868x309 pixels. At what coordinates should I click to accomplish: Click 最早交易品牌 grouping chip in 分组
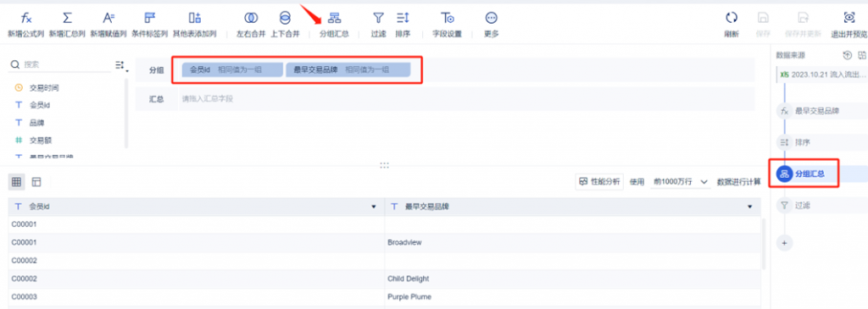click(x=348, y=69)
